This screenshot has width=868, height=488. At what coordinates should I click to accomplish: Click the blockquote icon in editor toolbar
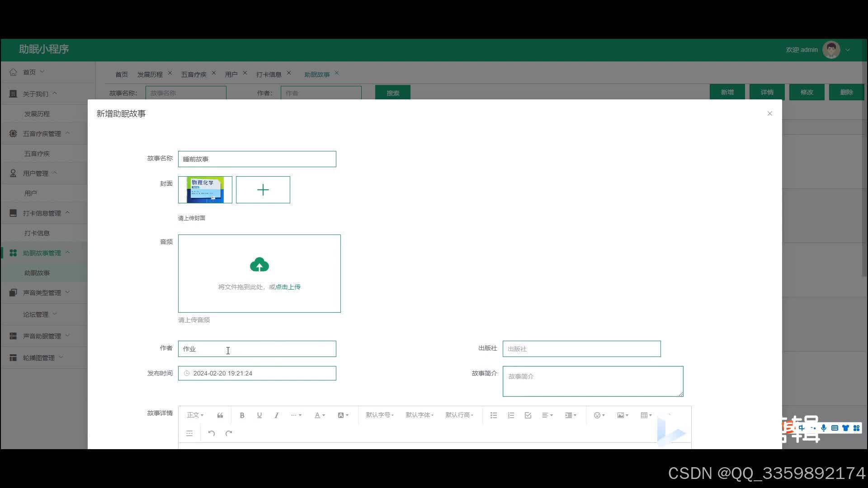pos(220,415)
